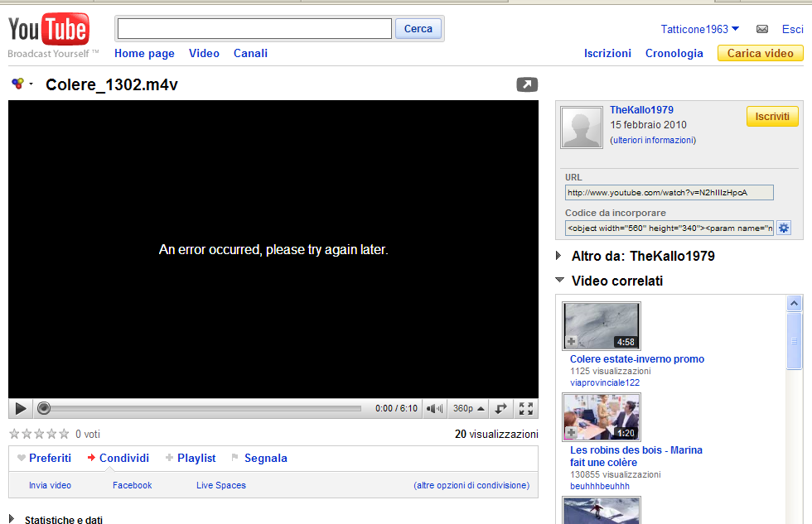Switch to the Canali navigation item
Image resolution: width=812 pixels, height=524 pixels.
[250, 52]
